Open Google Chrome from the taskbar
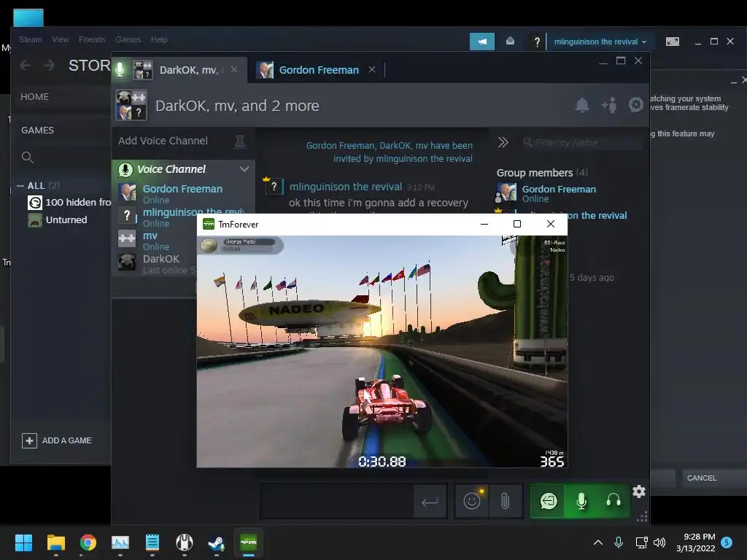The image size is (747, 560). pyautogui.click(x=88, y=542)
